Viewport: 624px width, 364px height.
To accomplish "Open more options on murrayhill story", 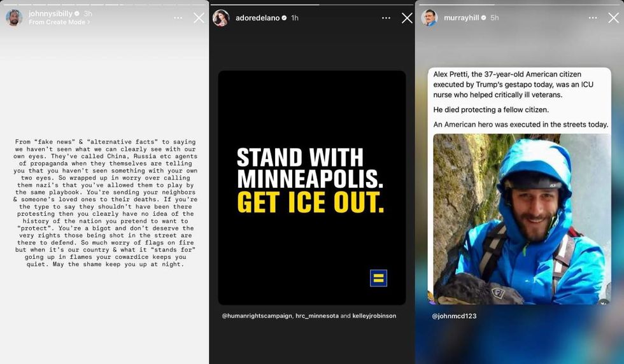I will [x=593, y=18].
